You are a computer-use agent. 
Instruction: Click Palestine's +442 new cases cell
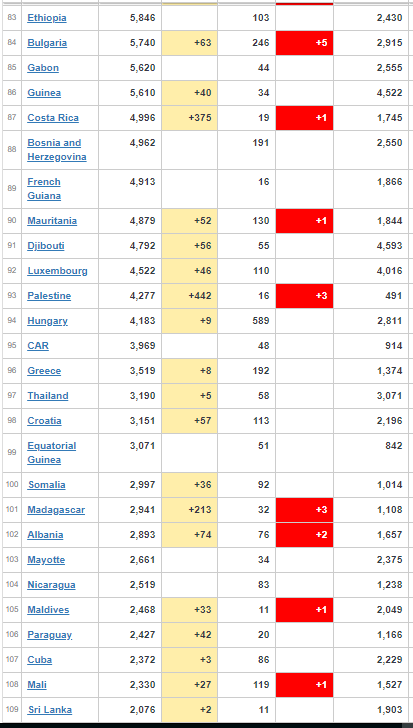pyautogui.click(x=189, y=296)
